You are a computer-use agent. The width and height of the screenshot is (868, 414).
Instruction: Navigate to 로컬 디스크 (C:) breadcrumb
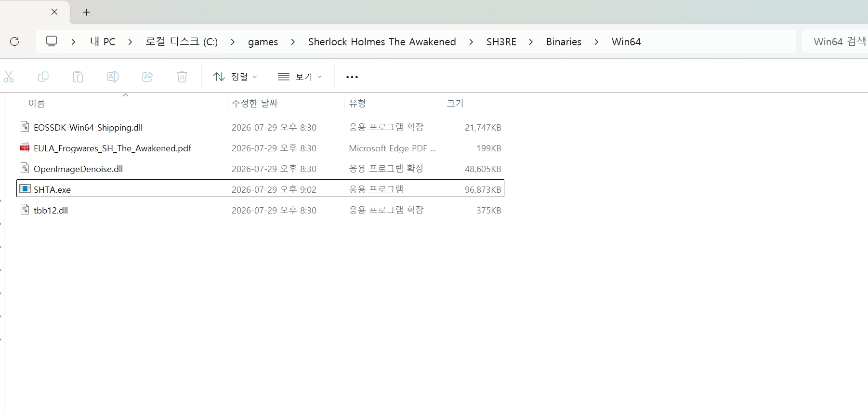(x=182, y=42)
